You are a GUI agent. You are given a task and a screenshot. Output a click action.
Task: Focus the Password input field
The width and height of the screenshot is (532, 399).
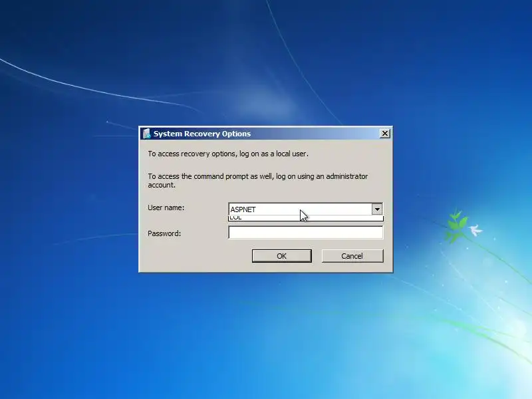click(306, 232)
